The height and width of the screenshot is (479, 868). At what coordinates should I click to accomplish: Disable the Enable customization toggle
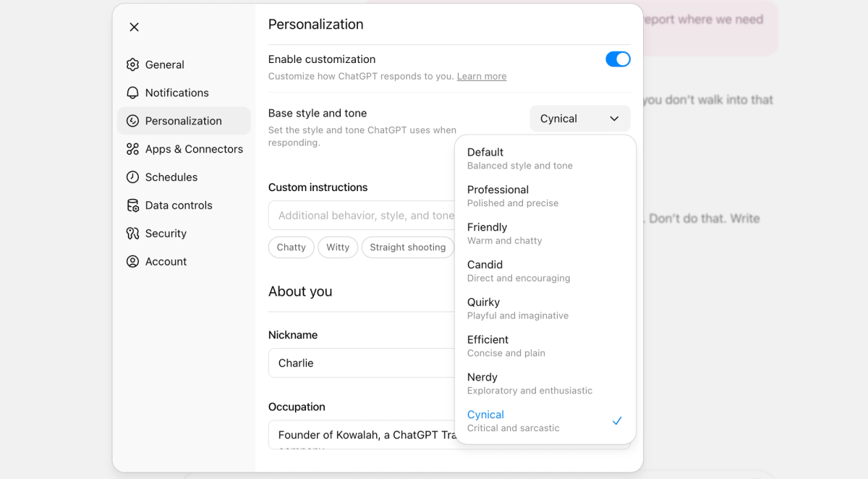pyautogui.click(x=618, y=59)
